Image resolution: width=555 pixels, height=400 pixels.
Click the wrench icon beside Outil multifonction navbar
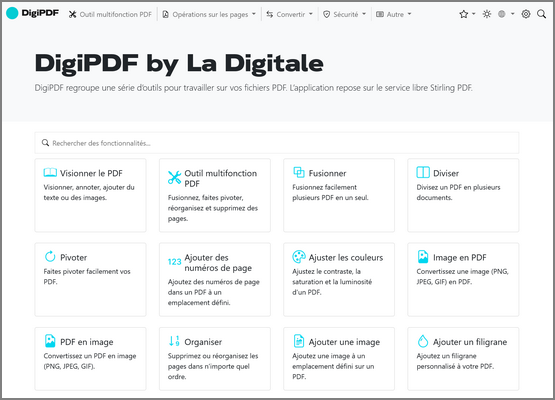click(x=73, y=14)
